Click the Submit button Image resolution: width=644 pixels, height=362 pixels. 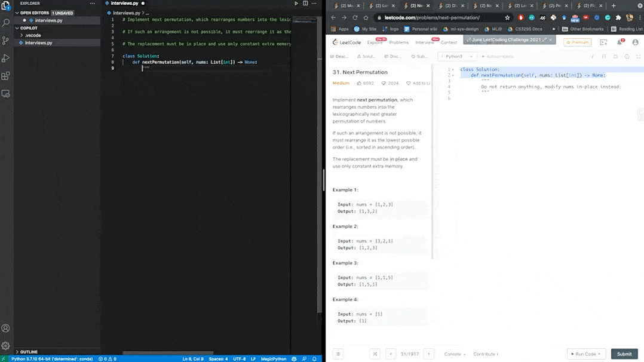(x=624, y=354)
